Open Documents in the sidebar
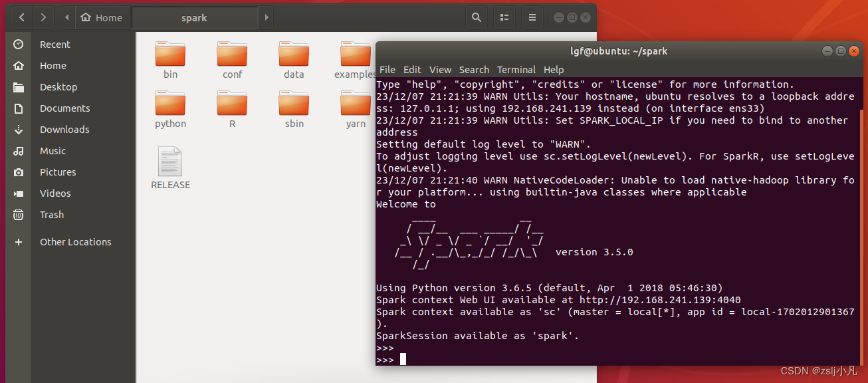 [x=64, y=108]
